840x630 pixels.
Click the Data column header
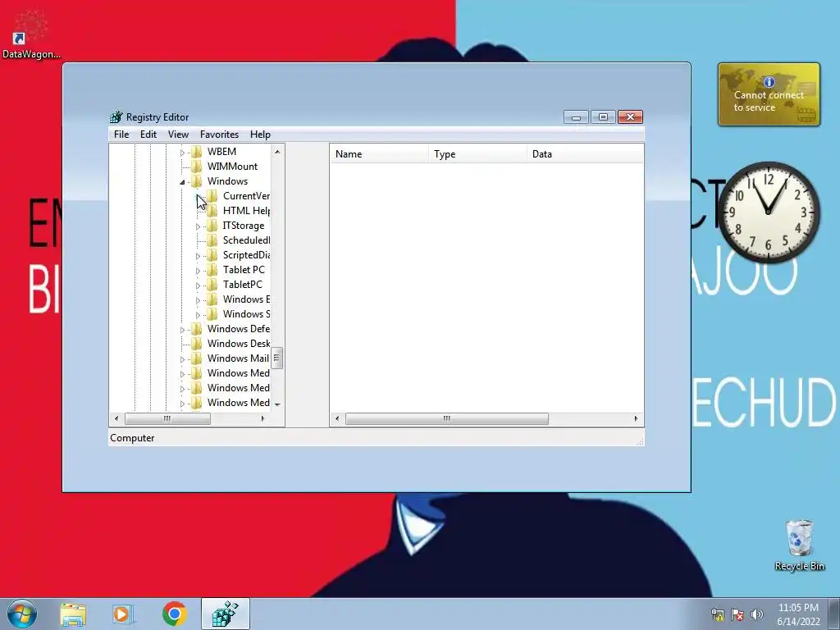click(585, 154)
